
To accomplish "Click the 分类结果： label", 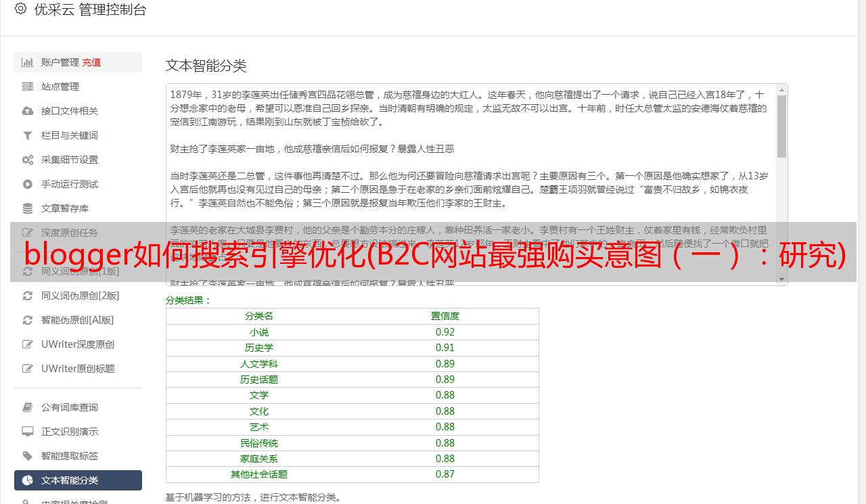I will 189,300.
